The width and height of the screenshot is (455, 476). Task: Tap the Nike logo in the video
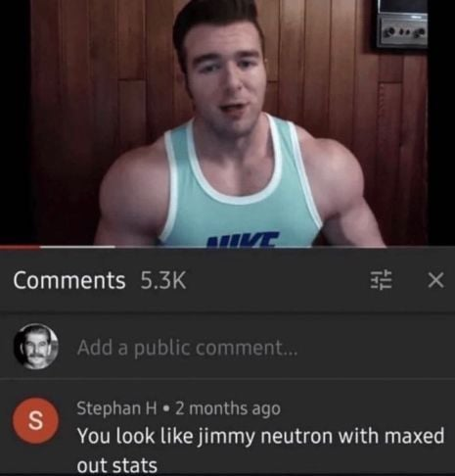244,238
